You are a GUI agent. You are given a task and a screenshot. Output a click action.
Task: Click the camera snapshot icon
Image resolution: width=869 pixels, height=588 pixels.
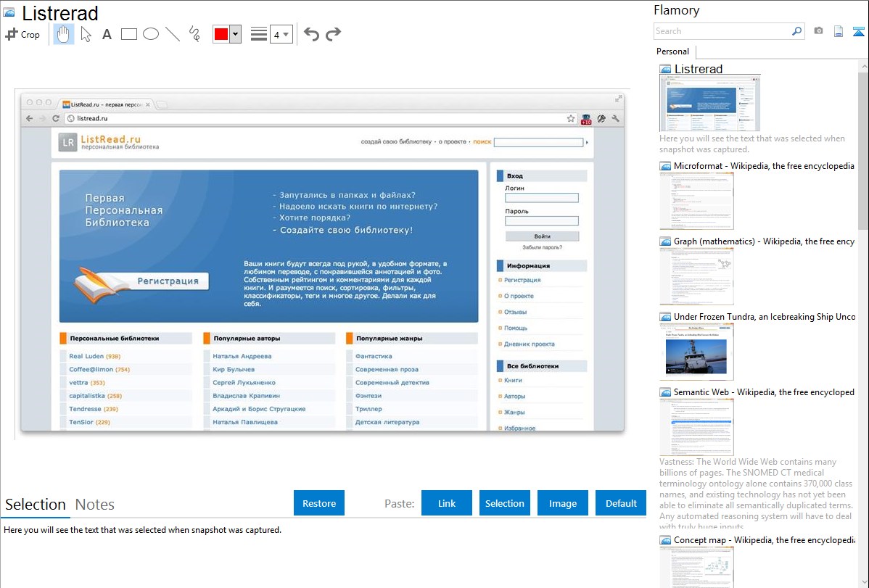click(818, 31)
